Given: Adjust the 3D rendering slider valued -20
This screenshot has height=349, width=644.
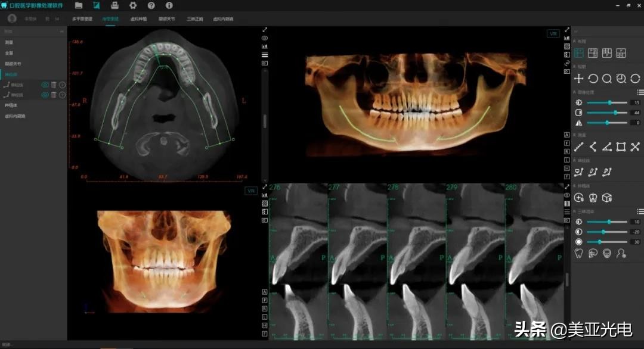Looking at the screenshot, I should 606,232.
